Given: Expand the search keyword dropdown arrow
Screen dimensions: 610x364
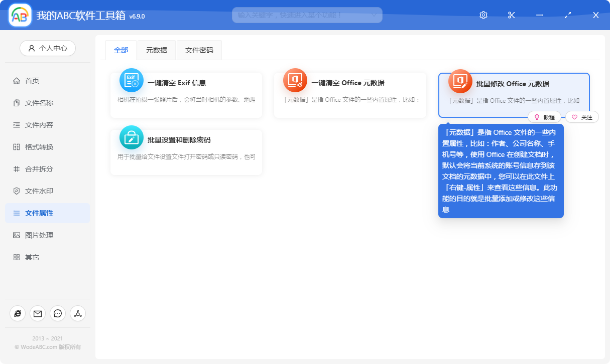Looking at the screenshot, I should pyautogui.click(x=374, y=15).
